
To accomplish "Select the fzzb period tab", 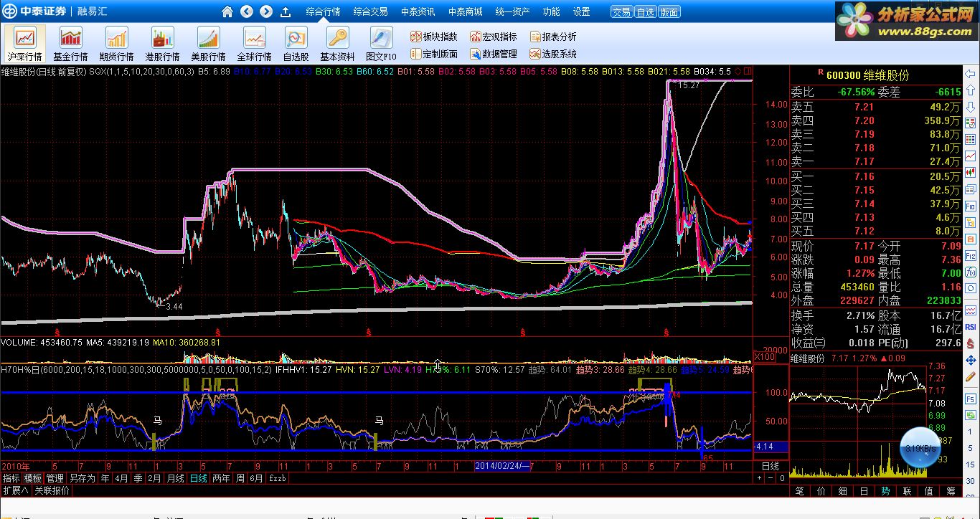I will [x=277, y=478].
